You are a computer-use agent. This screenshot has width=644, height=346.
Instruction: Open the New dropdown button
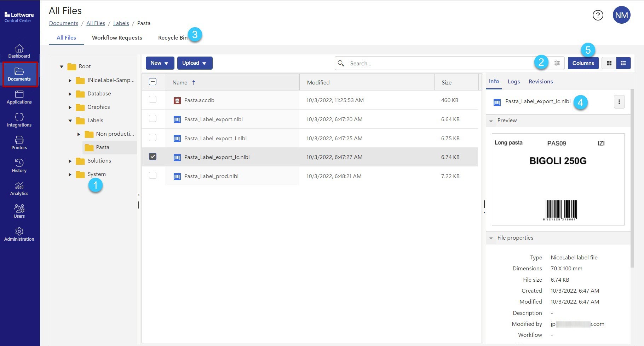[160, 63]
